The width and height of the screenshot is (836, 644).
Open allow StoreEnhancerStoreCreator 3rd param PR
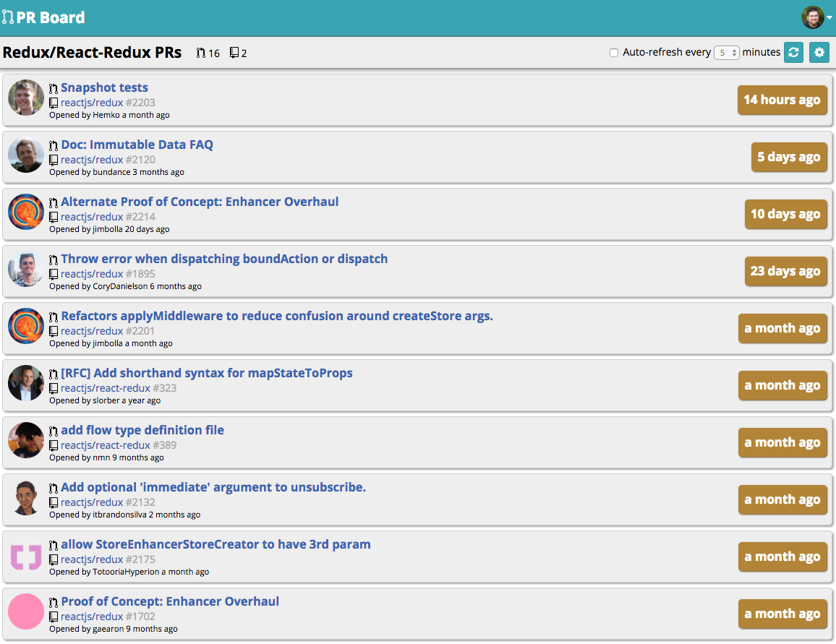216,544
